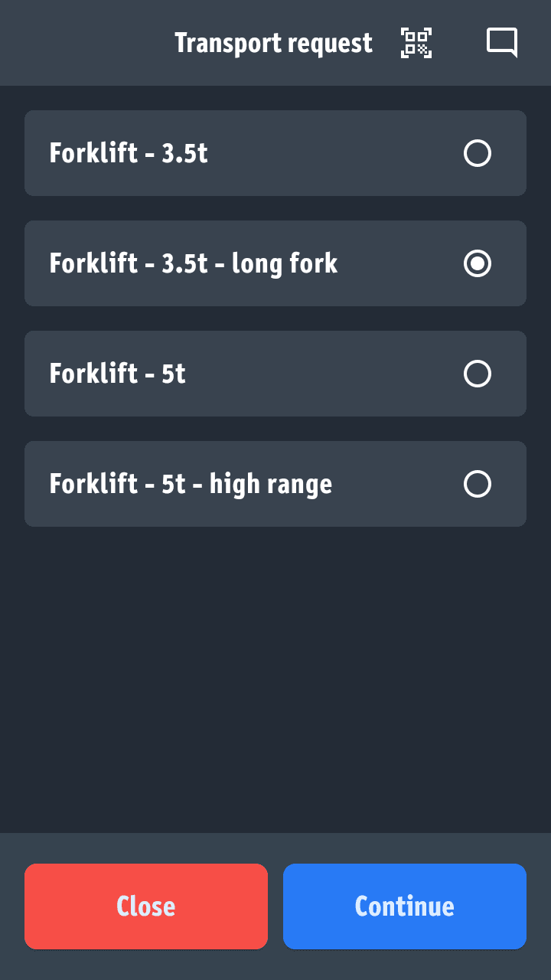
Task: Tap the Forklift - 3.5t row
Action: pyautogui.click(x=275, y=153)
